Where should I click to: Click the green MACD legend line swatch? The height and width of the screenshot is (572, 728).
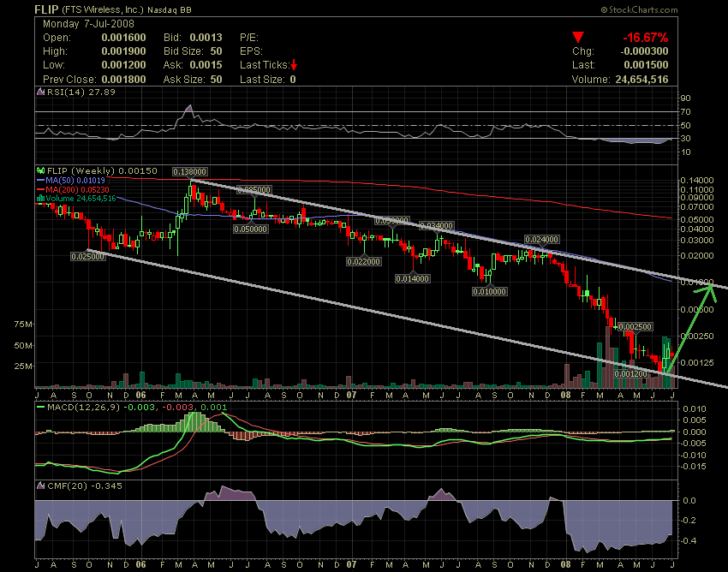[x=41, y=408]
